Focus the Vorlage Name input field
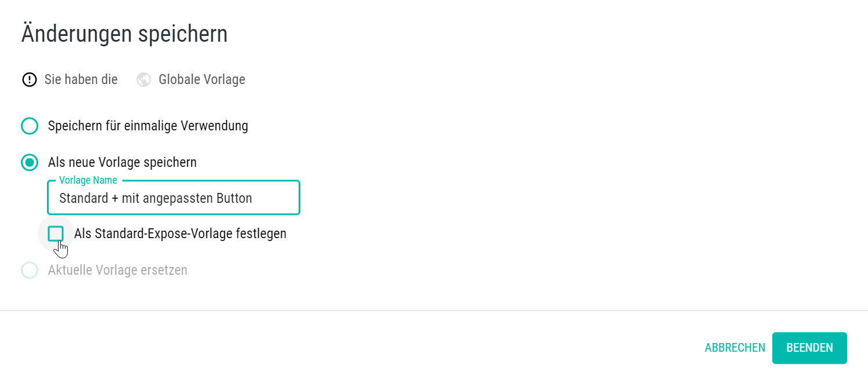 coord(174,198)
